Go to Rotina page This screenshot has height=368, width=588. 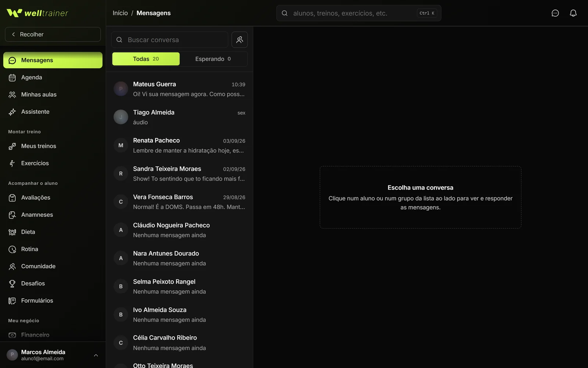53,249
